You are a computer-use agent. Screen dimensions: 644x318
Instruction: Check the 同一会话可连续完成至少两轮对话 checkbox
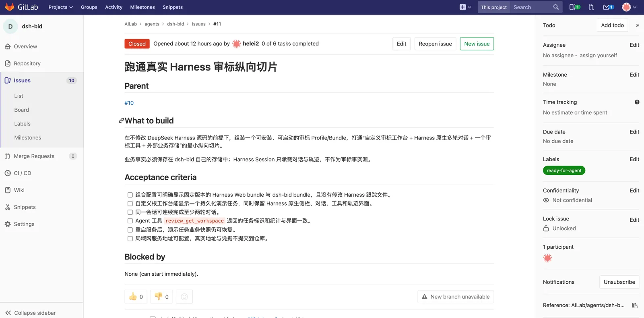coord(130,212)
